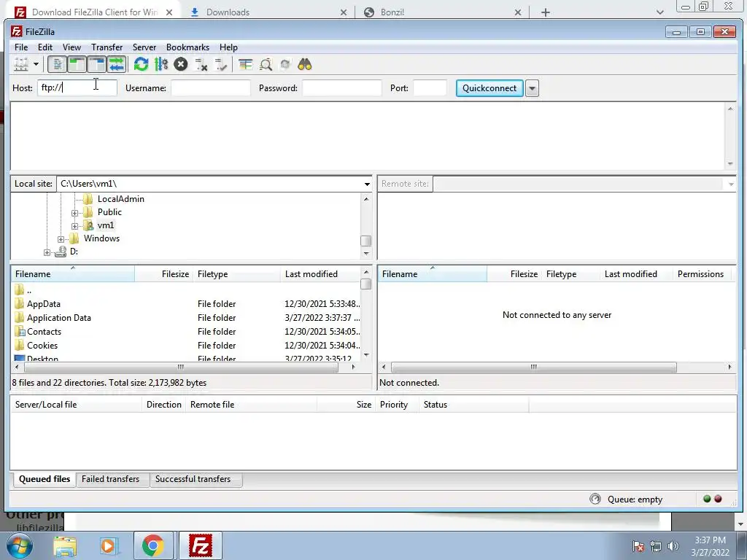Sort local files by Filename column
Viewport: 747px width, 560px height.
73,274
